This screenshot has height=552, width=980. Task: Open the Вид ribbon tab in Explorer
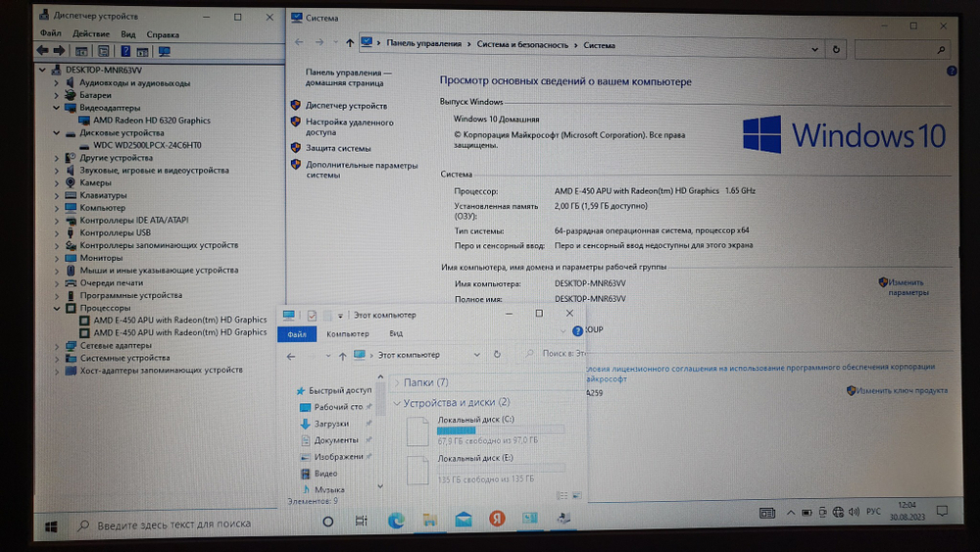pos(396,333)
